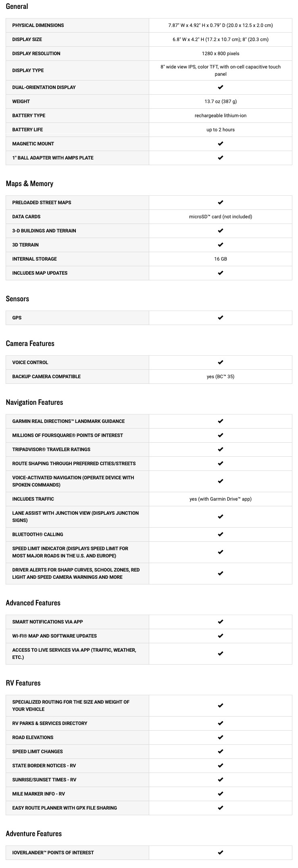This screenshot has height=868, width=298.
Task: Click the Bluetooth Calling checkmark
Action: (220, 534)
